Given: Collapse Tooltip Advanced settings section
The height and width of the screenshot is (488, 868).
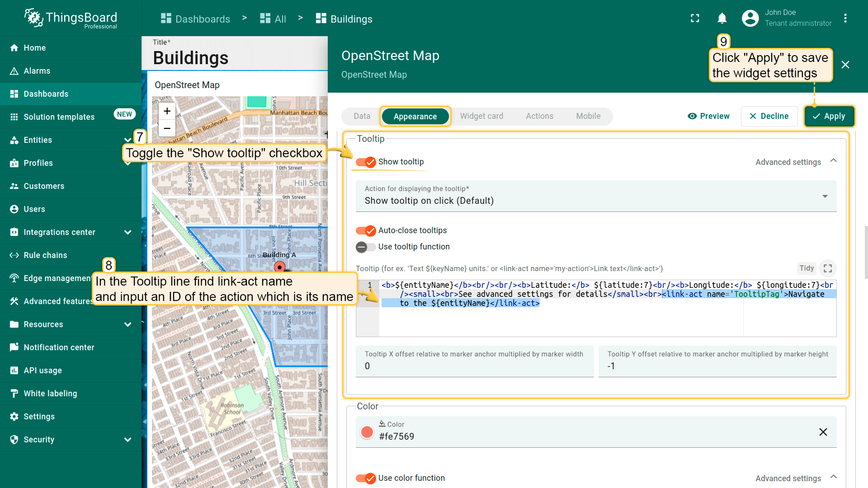Looking at the screenshot, I should [x=833, y=161].
